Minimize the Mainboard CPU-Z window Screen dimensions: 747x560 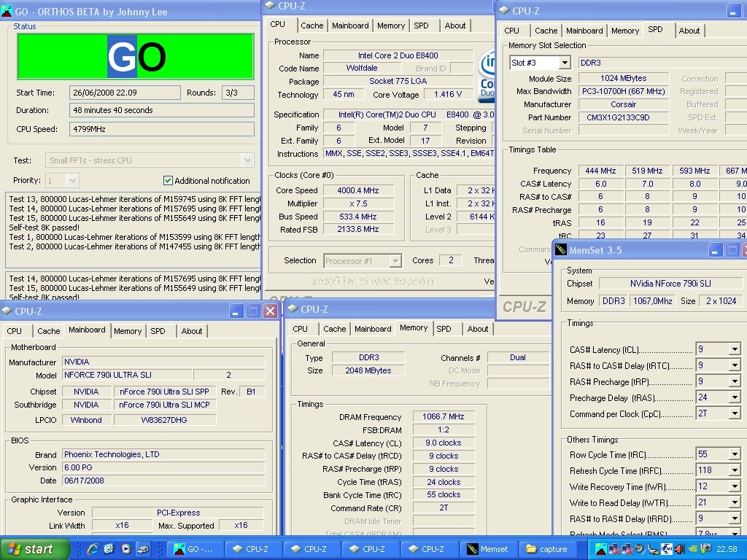[x=236, y=311]
